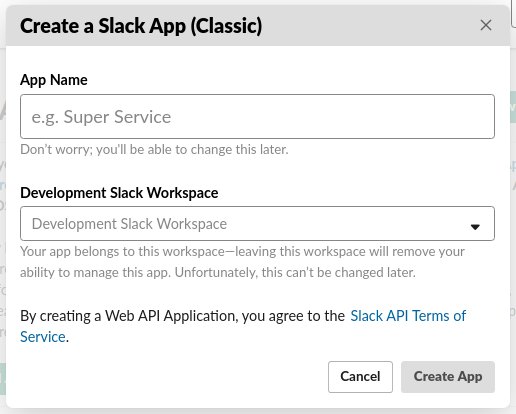This screenshot has width=516, height=414.
Task: Click the Cancel button
Action: [x=360, y=377]
